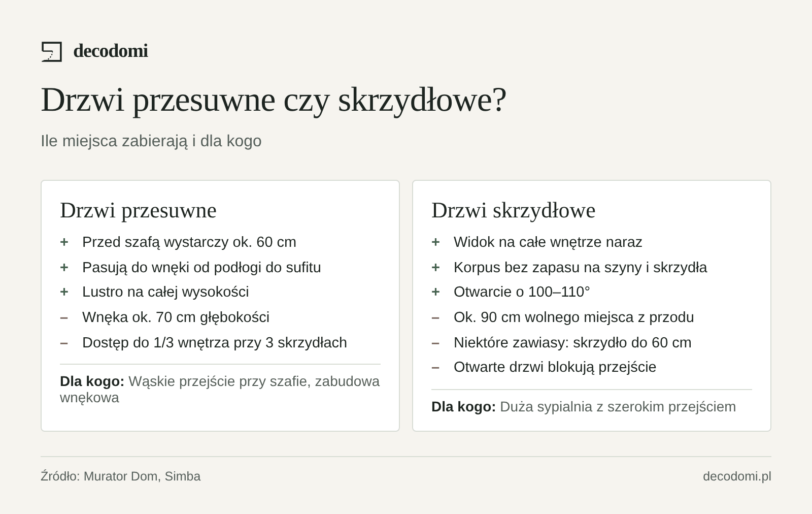Click 'Dla kogo: Wąskie przejście przy szafie' note

(x=220, y=389)
